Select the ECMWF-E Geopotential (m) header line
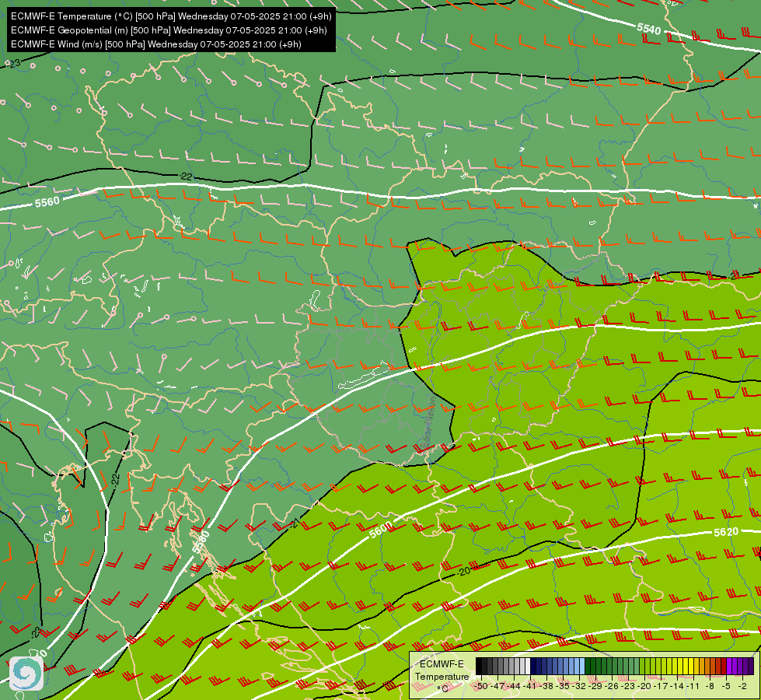The width and height of the screenshot is (761, 700). click(169, 30)
